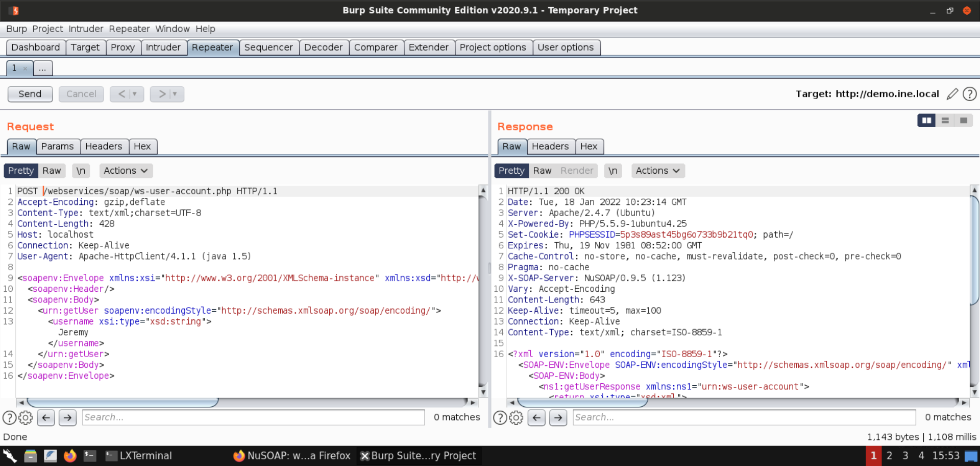The height and width of the screenshot is (466, 980).
Task: Click the request search input field
Action: click(x=253, y=417)
